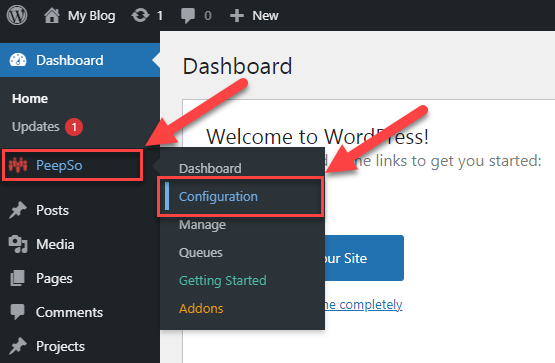
Task: Click the red updates count badge
Action: coord(74,127)
